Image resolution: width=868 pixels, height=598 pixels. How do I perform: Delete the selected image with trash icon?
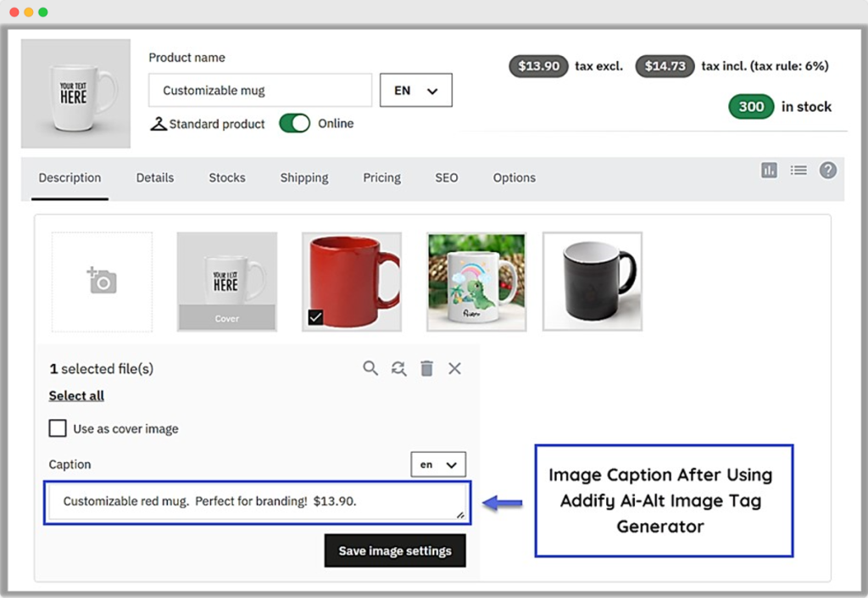[427, 368]
